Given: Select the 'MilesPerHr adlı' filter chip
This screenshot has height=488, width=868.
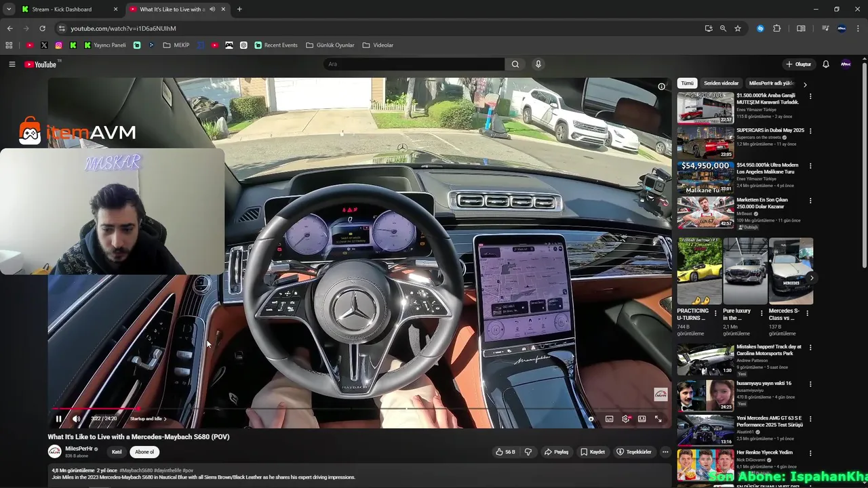Looking at the screenshot, I should point(771,83).
